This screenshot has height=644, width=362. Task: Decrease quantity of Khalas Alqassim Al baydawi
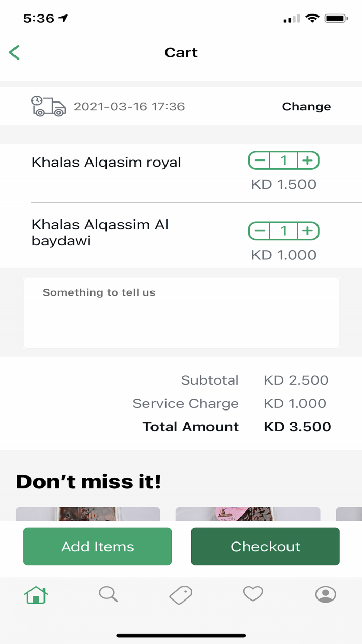259,231
